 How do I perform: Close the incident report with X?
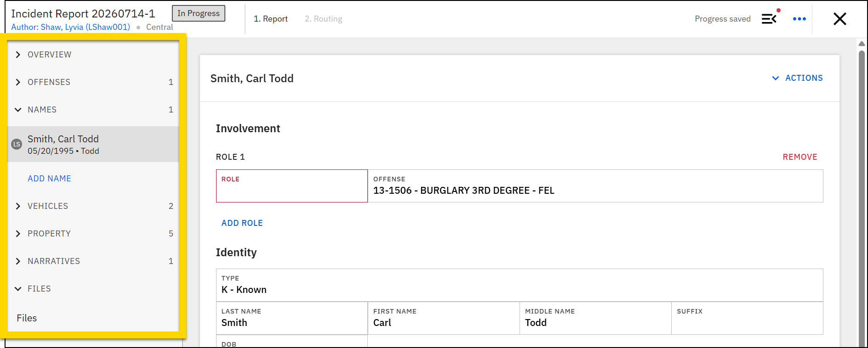[840, 19]
